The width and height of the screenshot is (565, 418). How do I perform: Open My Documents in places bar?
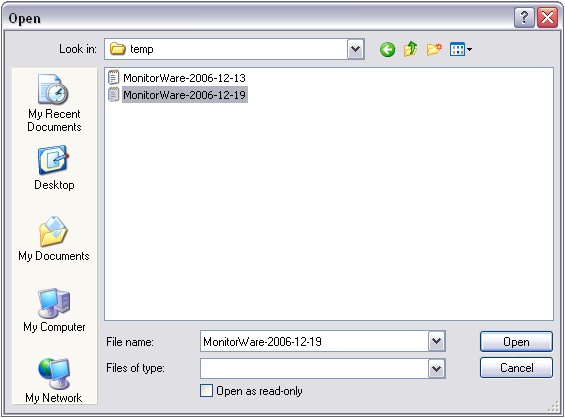pos(54,239)
